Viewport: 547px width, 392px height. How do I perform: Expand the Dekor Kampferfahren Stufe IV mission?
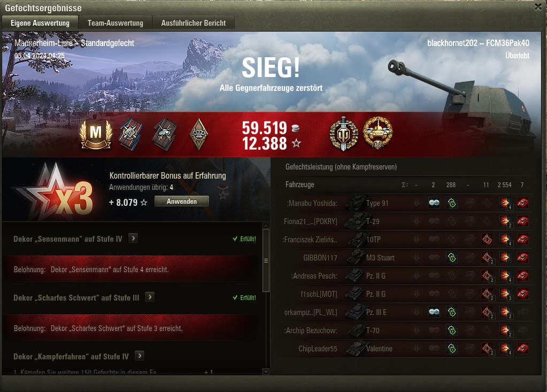140,356
